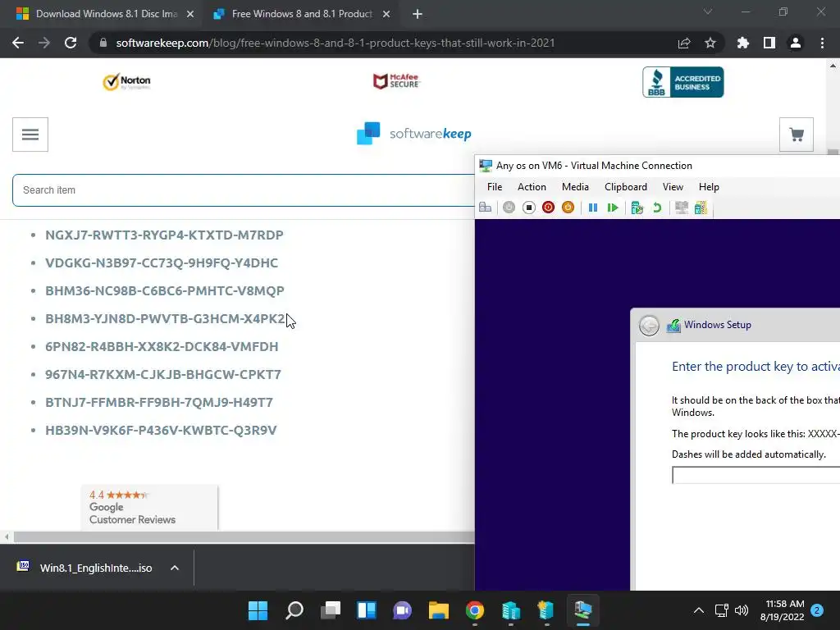The height and width of the screenshot is (630, 840).
Task: Click key BTNJ7-FFMBR-FF9BH-7QMJ9-H49T7
Action: [x=159, y=402]
